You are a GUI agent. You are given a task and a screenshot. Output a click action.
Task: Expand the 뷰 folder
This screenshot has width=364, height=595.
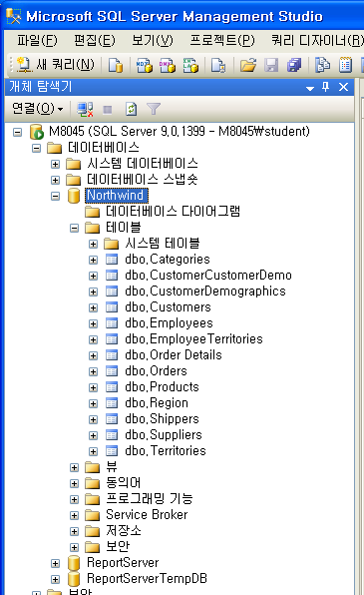pyautogui.click(x=75, y=467)
